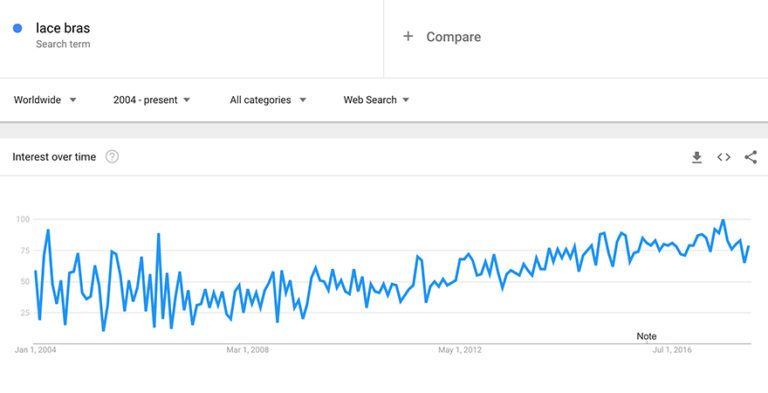This screenshot has width=768, height=393.
Task: Click the Jul 1, 2016 axis label
Action: click(x=672, y=350)
